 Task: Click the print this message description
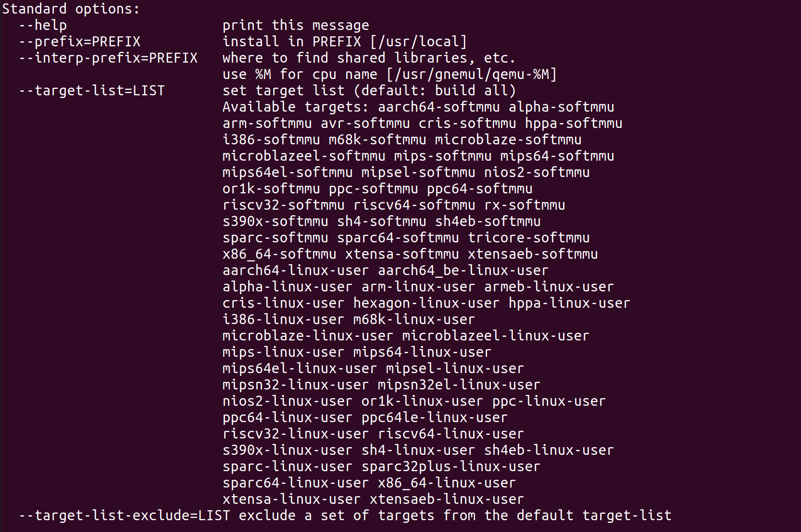pyautogui.click(x=296, y=25)
